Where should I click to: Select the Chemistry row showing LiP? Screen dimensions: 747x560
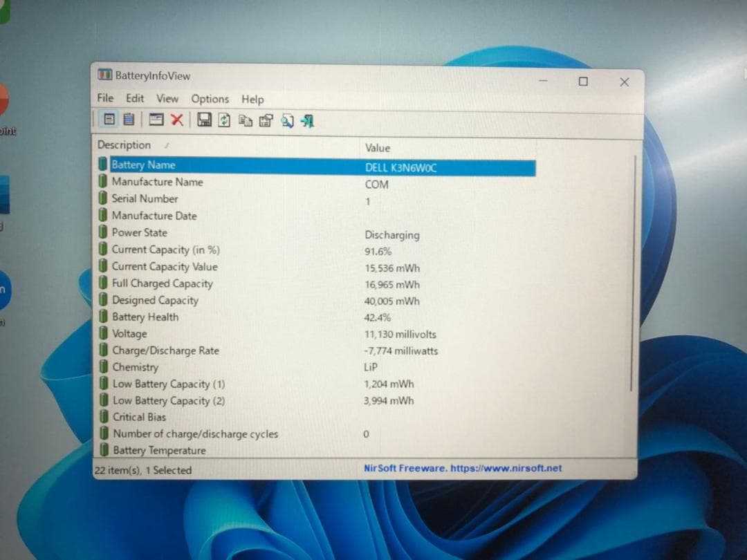[136, 367]
